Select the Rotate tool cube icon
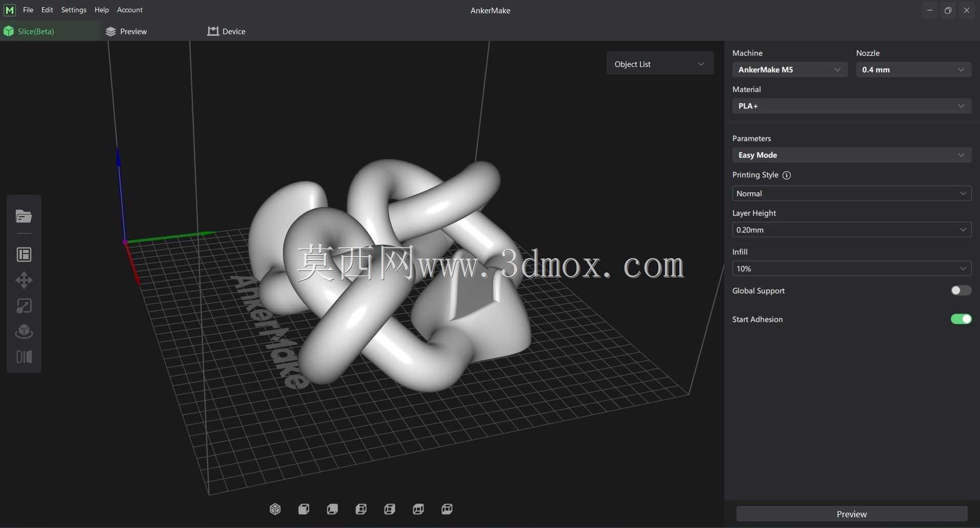The height and width of the screenshot is (528, 980). (x=24, y=331)
